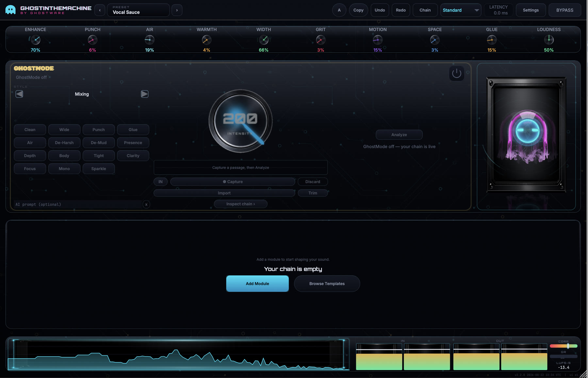Click the Ghostware ghost logo icon
The width and height of the screenshot is (588, 378).
pos(10,10)
